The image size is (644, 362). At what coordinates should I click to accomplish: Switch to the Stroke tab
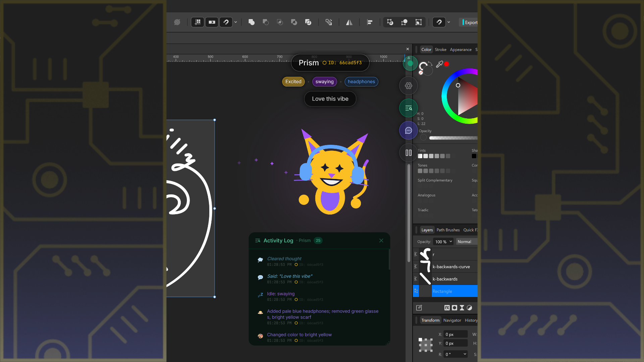(x=440, y=50)
